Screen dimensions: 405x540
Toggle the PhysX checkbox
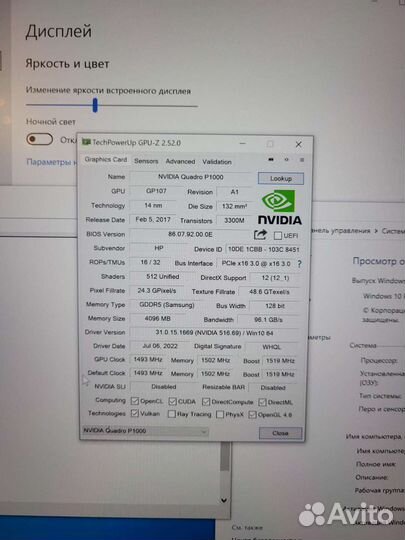tap(220, 415)
